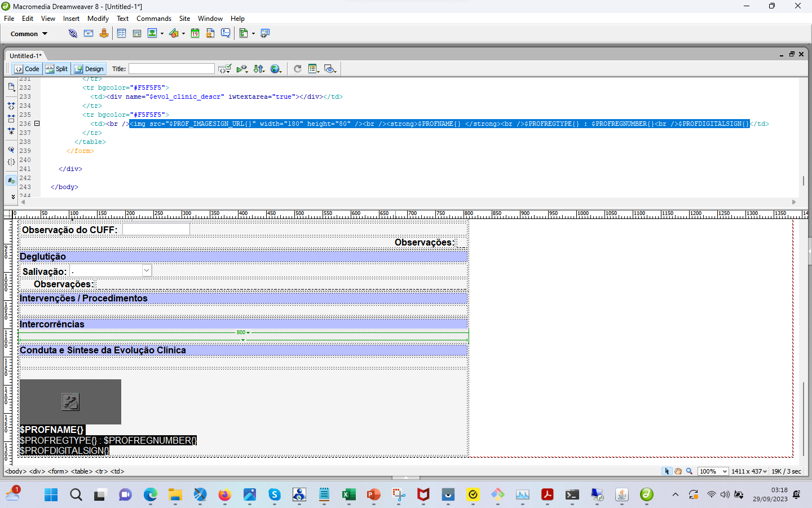Toggle line numbers in code toolbar
812x508 pixels.
[x=11, y=181]
